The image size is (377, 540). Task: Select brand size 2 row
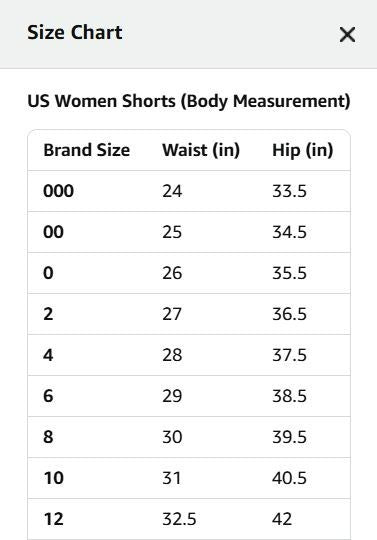(189, 314)
